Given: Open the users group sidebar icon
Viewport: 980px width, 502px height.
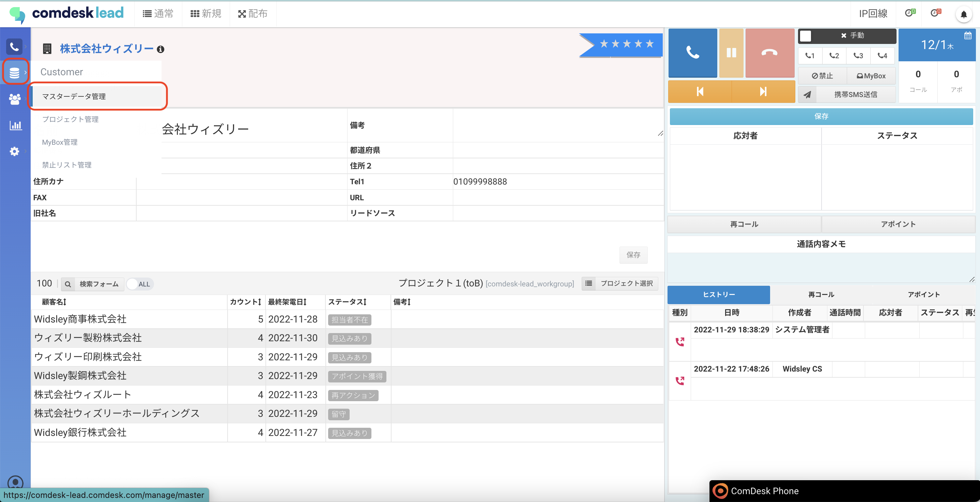Looking at the screenshot, I should [x=15, y=99].
